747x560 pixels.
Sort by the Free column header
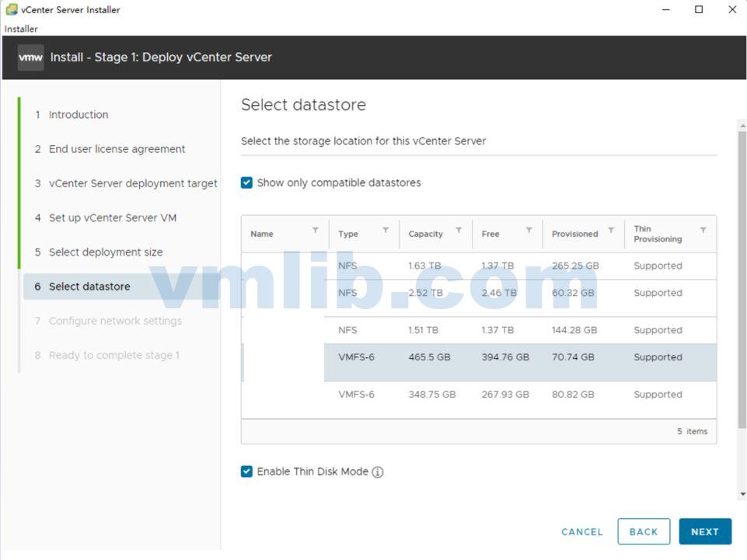click(490, 234)
